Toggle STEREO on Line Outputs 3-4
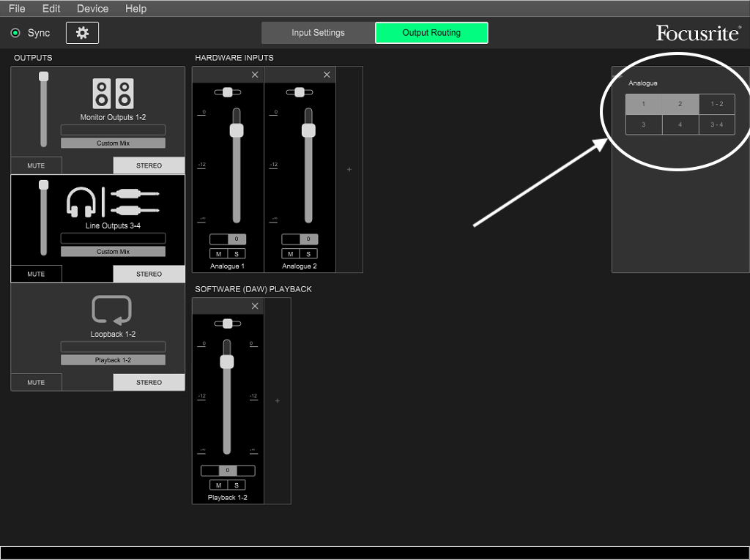This screenshot has width=750, height=560. coord(149,274)
